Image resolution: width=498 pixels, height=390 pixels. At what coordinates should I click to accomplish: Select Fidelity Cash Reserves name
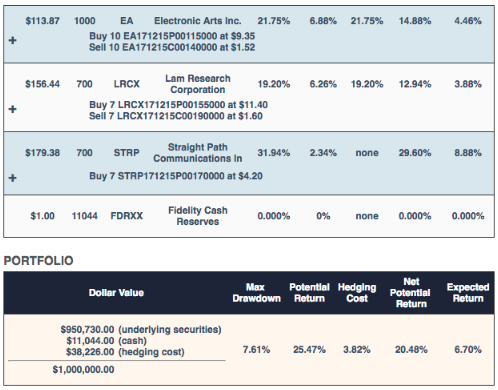click(198, 216)
